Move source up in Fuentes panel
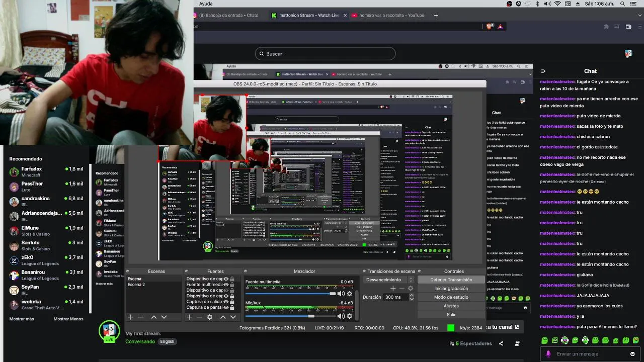 tap(223, 317)
